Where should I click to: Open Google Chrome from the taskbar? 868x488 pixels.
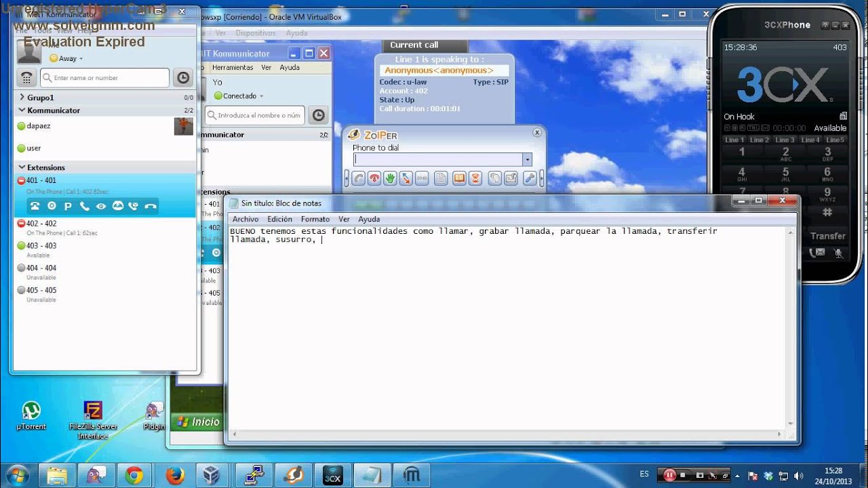tap(134, 476)
